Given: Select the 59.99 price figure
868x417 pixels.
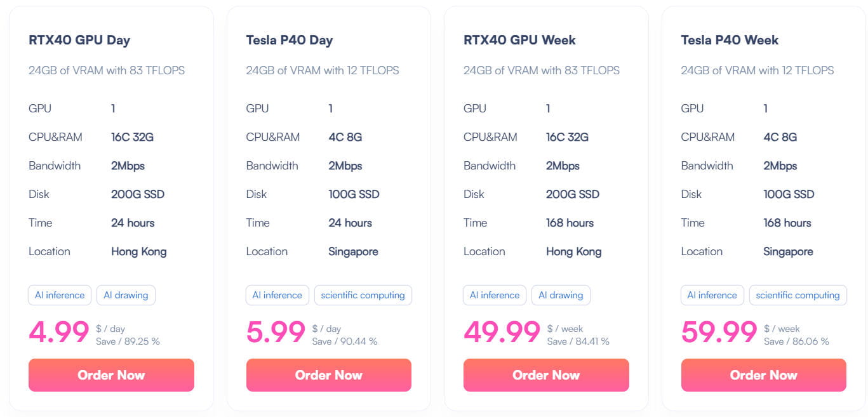Looking at the screenshot, I should pyautogui.click(x=719, y=333).
